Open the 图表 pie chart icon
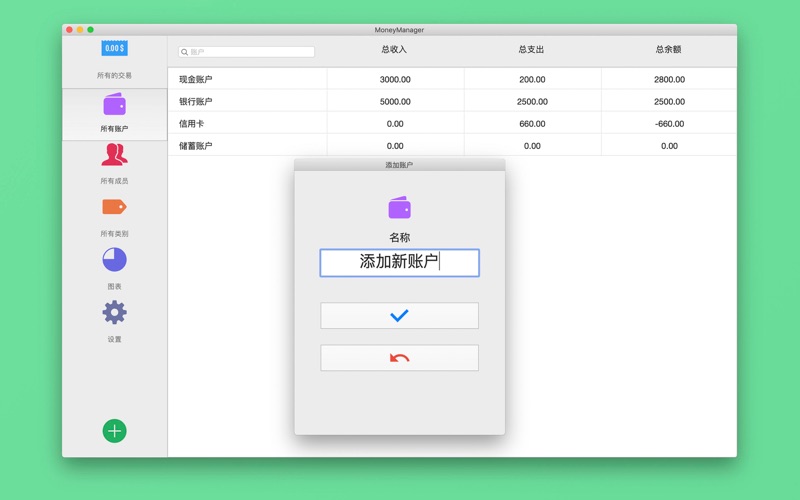The width and height of the screenshot is (800, 500). click(x=114, y=260)
